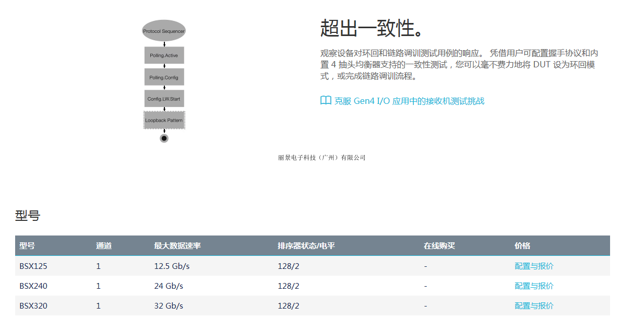
Task: Click the 32 Gb/s data rate cell
Action: click(x=169, y=305)
